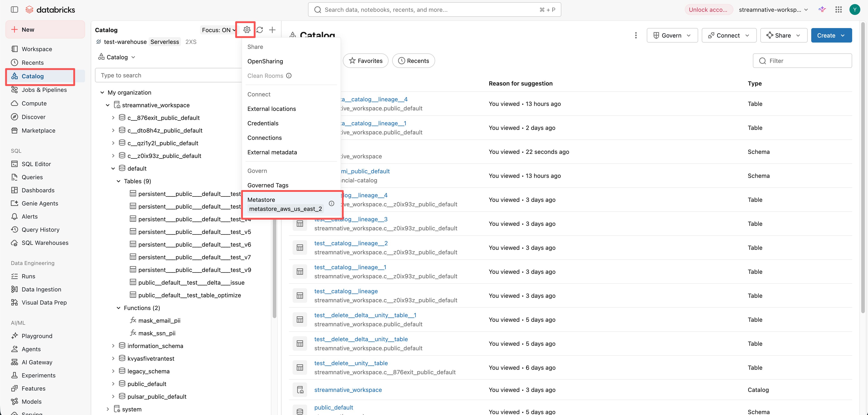868x415 pixels.
Task: Open streamnative_workspace catalog link
Action: point(348,390)
